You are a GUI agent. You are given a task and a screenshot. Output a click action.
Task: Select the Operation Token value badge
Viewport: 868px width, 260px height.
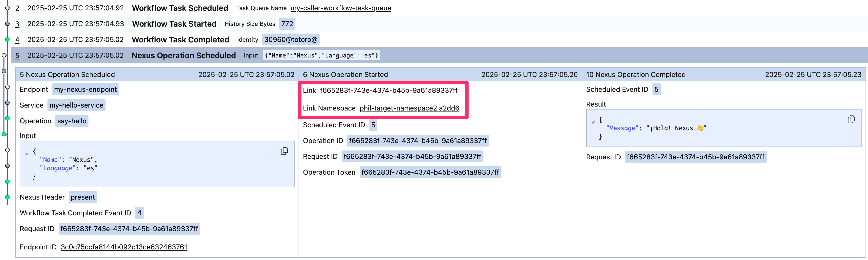click(430, 172)
